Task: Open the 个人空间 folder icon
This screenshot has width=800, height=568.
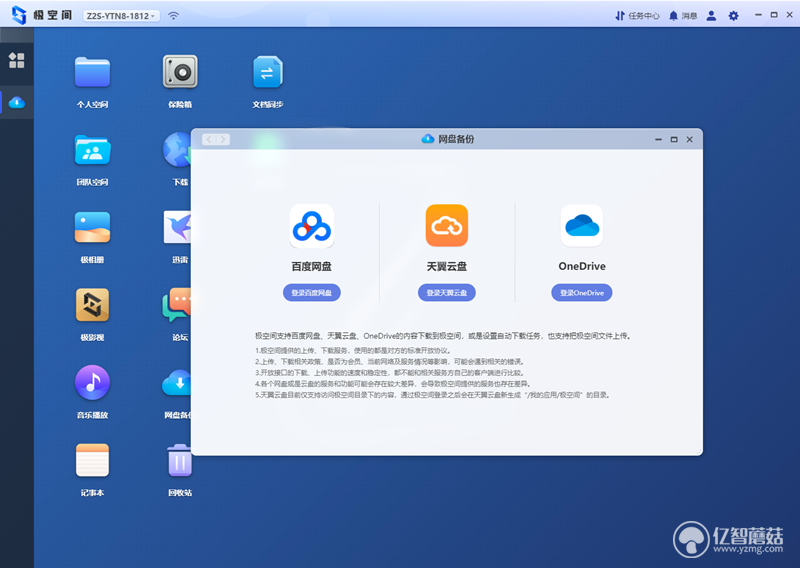Action: pyautogui.click(x=92, y=72)
